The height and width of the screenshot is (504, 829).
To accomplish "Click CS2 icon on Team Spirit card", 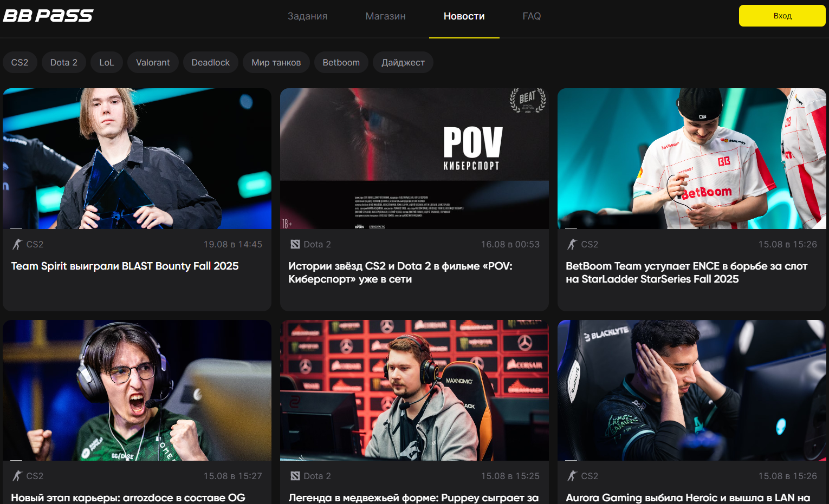I will [17, 244].
